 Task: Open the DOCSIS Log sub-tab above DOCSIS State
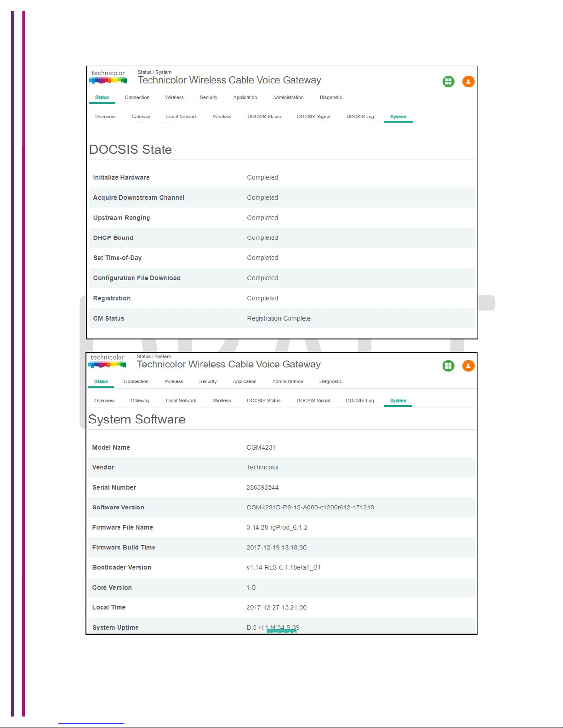pyautogui.click(x=360, y=117)
